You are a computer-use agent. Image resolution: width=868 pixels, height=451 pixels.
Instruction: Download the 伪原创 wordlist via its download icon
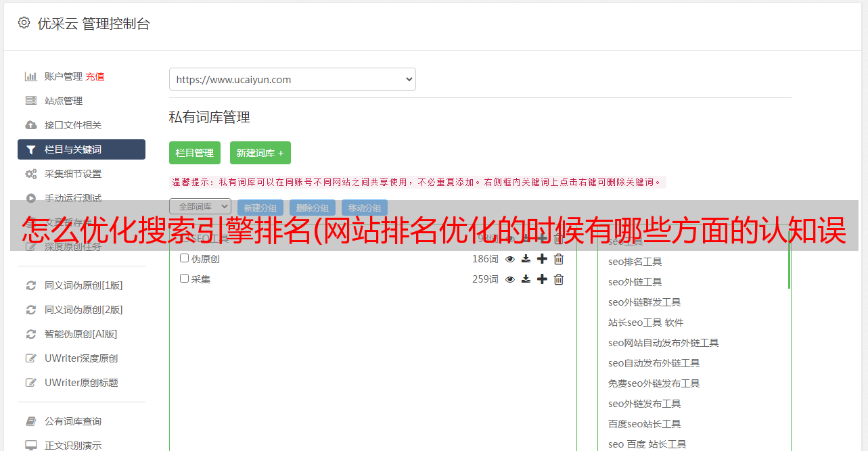click(526, 258)
